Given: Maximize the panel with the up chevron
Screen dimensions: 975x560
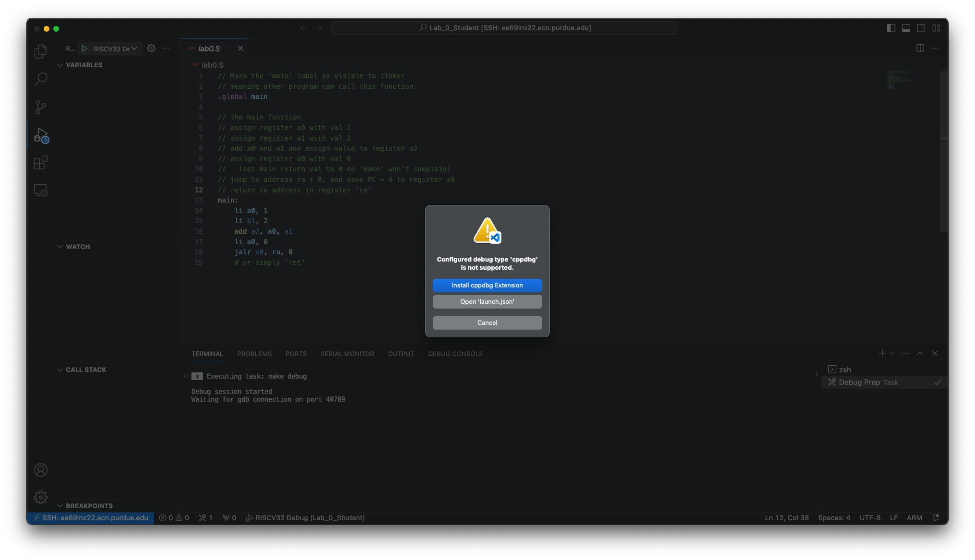Looking at the screenshot, I should click(x=920, y=353).
